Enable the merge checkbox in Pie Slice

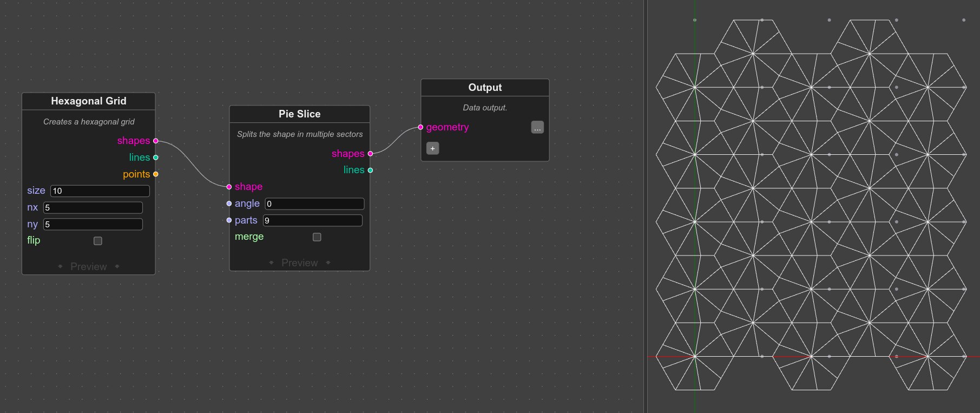317,237
